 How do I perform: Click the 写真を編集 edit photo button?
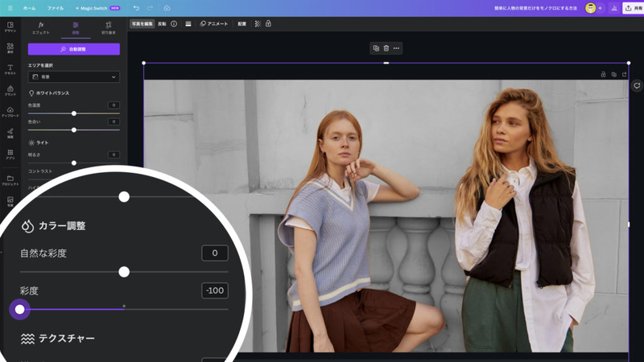coord(142,24)
